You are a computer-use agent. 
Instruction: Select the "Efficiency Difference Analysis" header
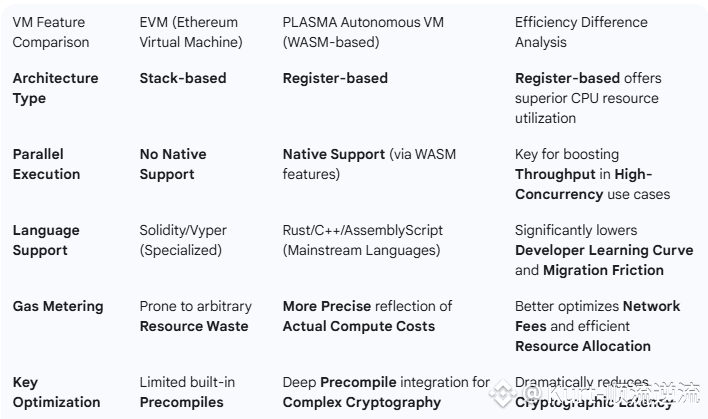tap(581, 32)
